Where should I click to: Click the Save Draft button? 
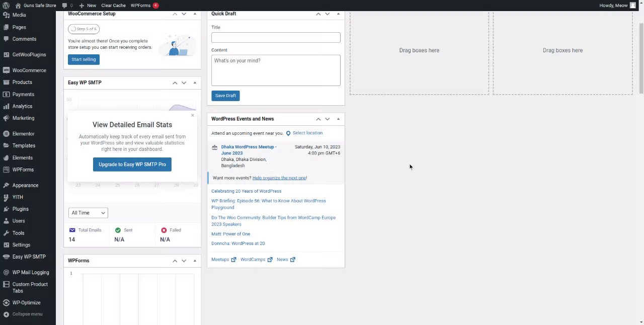(225, 96)
